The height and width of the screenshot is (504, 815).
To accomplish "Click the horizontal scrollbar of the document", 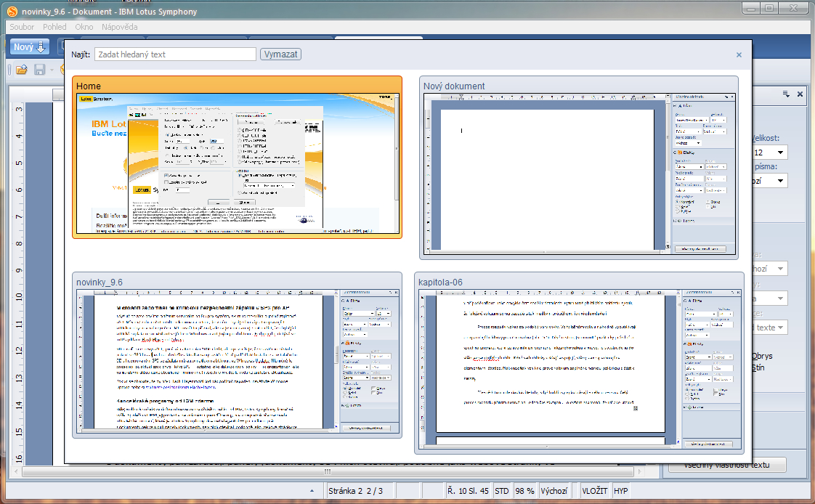I will tap(328, 472).
